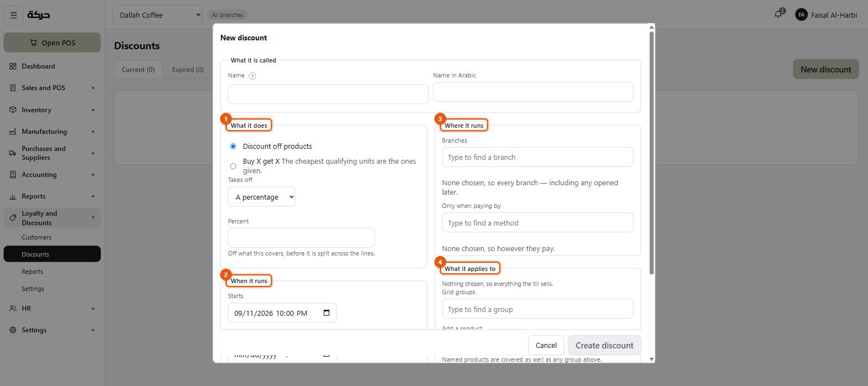Select Discount off products option
This screenshot has height=386, width=868.
233,146
